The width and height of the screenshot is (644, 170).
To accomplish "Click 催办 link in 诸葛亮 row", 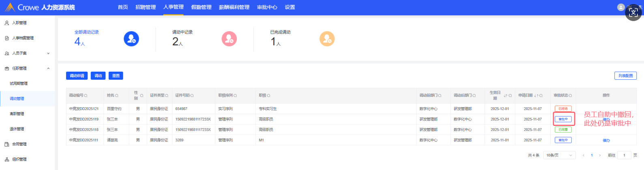I will tap(606, 140).
